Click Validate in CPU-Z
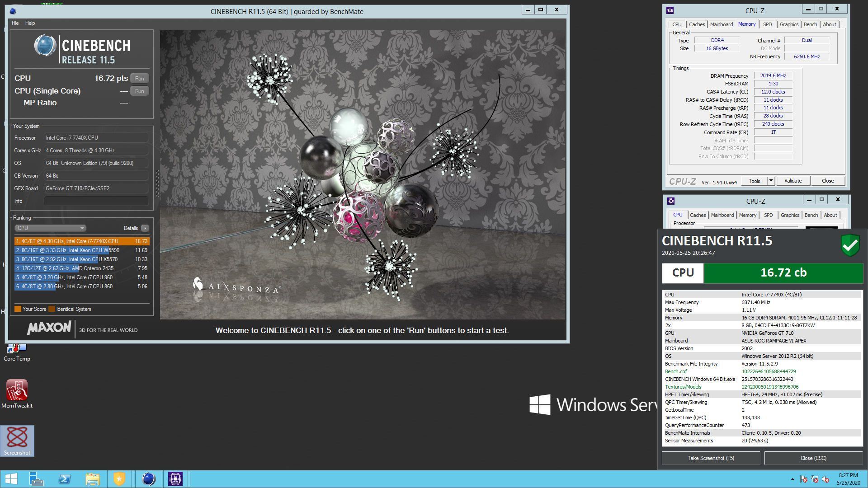This screenshot has width=868, height=488. pos(793,181)
